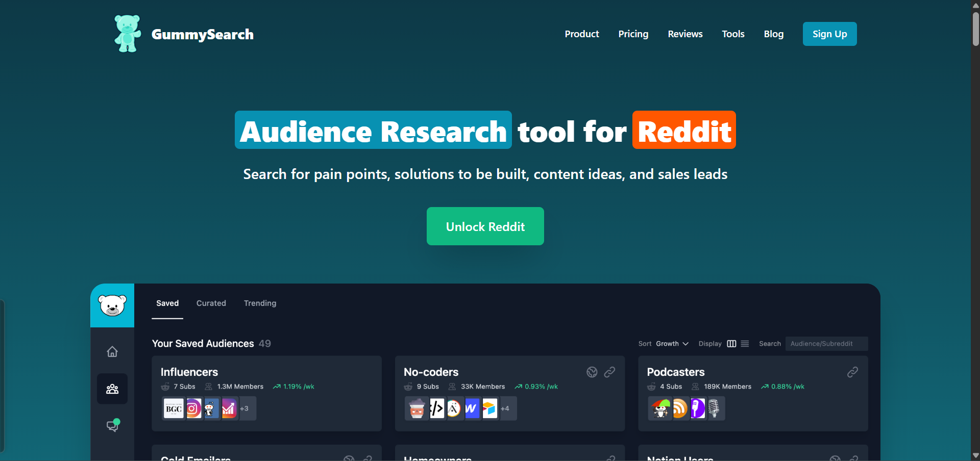Go to the Home icon in the sidebar
Screen dimensions: 980x461
112,351
